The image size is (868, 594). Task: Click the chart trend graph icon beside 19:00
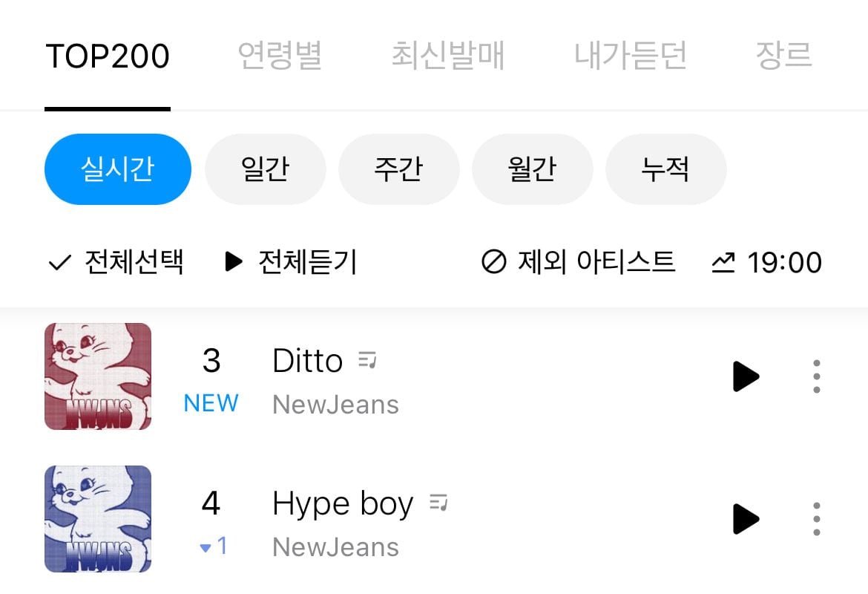723,262
